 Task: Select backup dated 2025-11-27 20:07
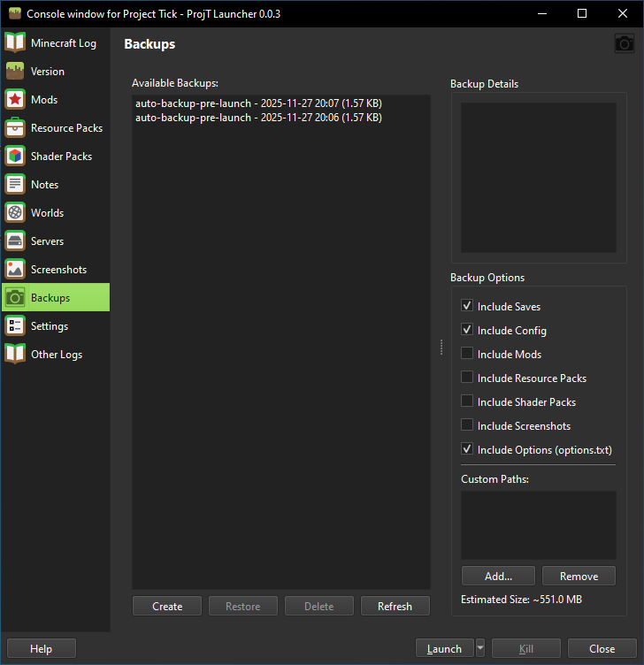(280, 103)
